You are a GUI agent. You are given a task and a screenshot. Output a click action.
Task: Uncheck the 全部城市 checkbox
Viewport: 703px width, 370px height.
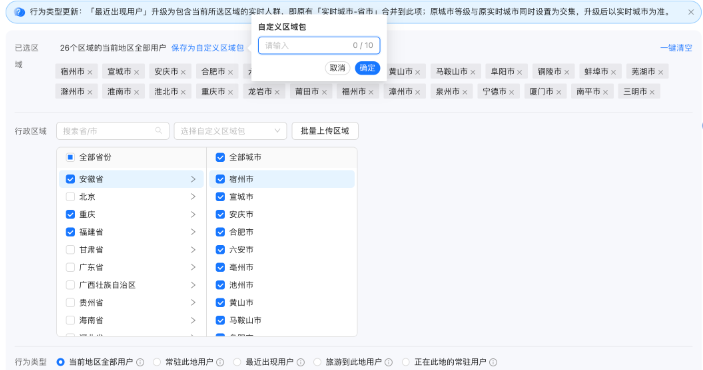(x=220, y=157)
